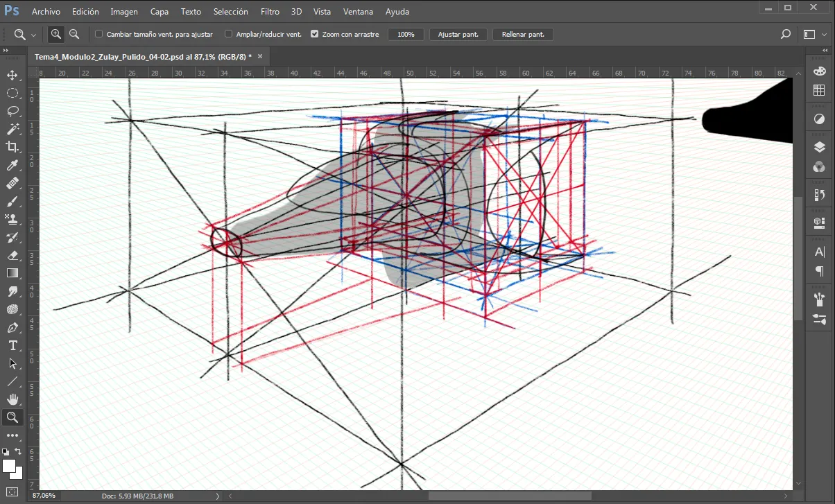Open the Ventana menu
835x504 pixels.
(359, 12)
